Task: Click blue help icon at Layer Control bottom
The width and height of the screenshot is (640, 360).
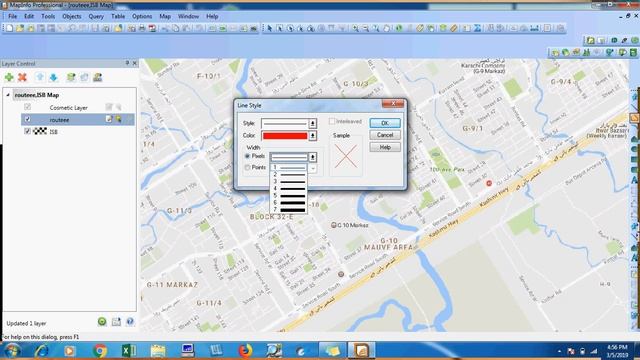Action: coord(130,322)
